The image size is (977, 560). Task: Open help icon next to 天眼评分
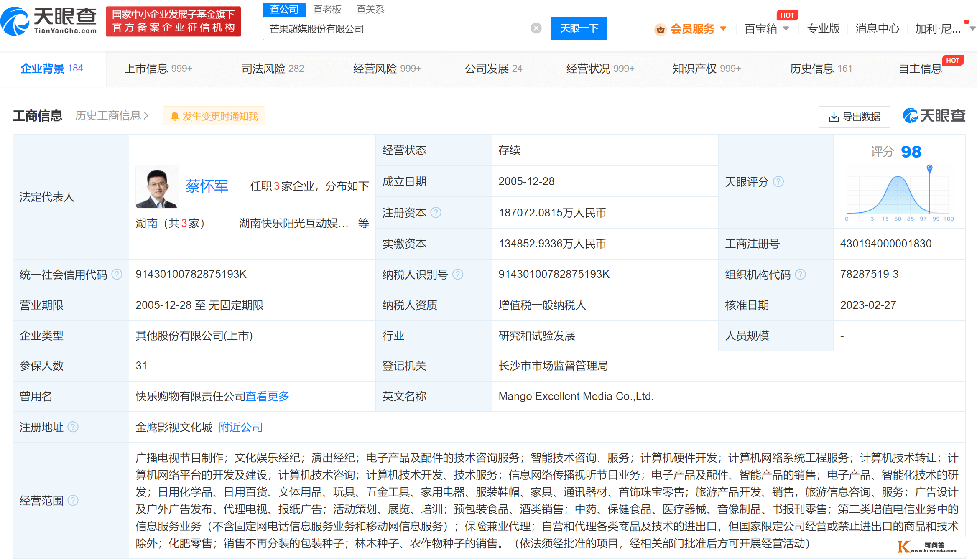(x=778, y=182)
